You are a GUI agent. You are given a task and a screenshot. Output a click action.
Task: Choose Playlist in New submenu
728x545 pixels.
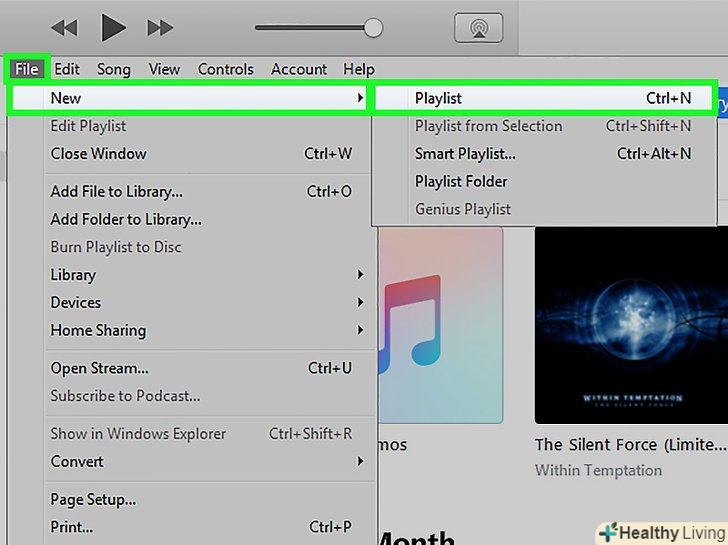coord(543,98)
